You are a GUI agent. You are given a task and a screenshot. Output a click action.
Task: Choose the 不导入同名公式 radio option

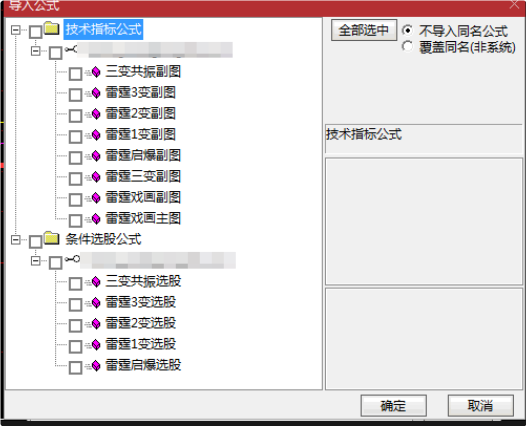(407, 30)
